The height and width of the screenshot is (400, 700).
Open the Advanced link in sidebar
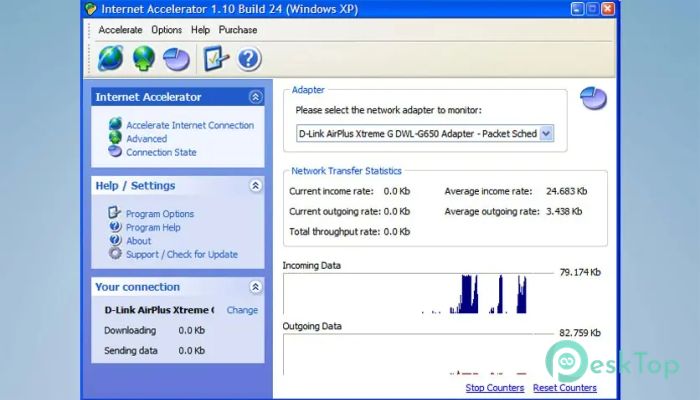point(146,139)
